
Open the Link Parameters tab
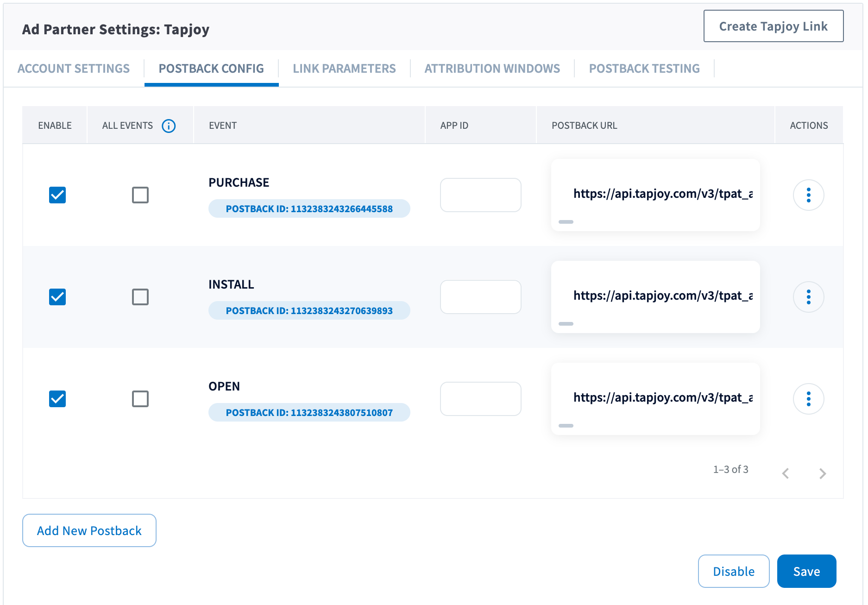pyautogui.click(x=344, y=69)
